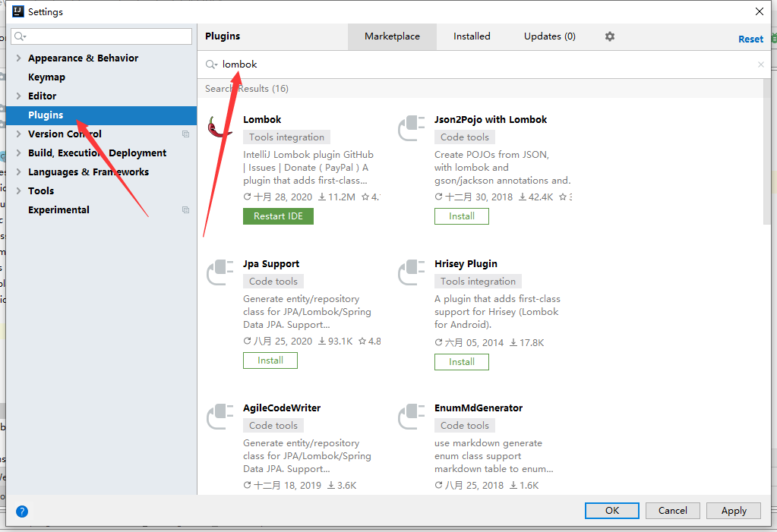Viewport: 777px width, 532px height.
Task: Click the Plugins heading text
Action: click(x=223, y=36)
